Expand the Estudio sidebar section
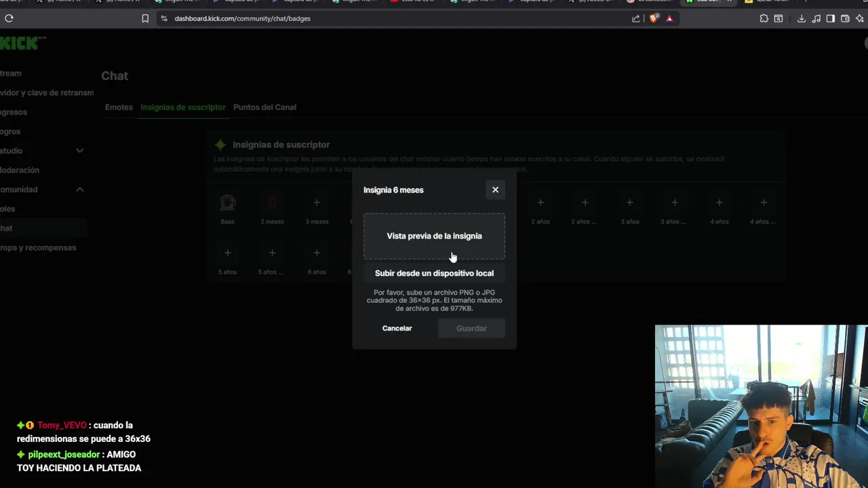This screenshot has height=488, width=868. 79,150
